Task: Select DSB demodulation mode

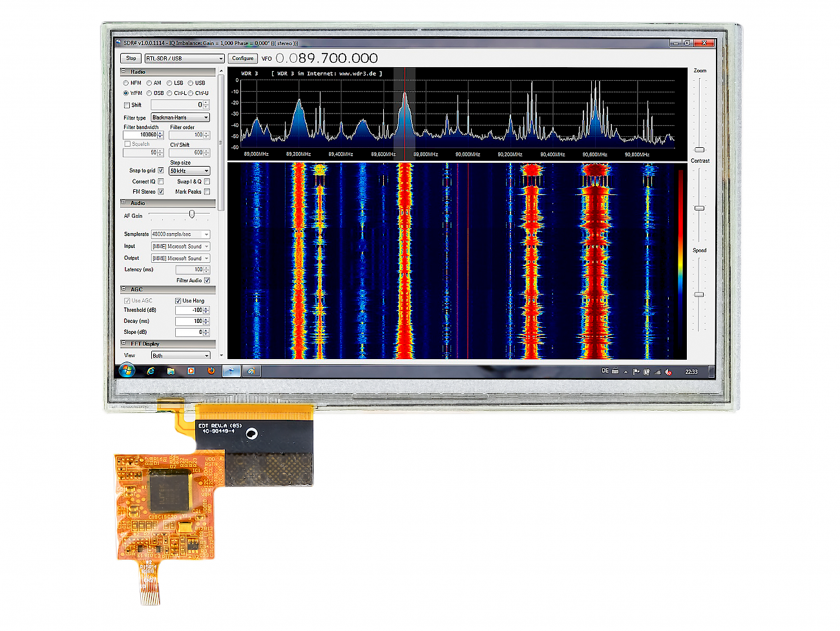Action: coord(149,93)
